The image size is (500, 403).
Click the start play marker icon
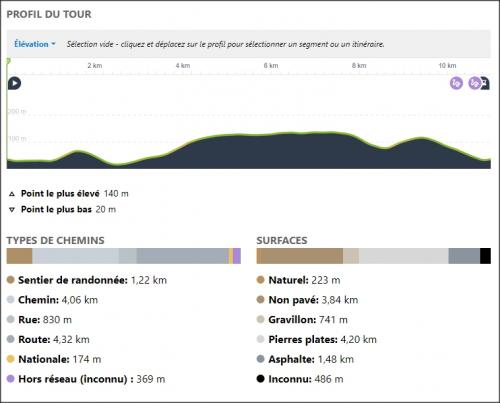click(14, 83)
